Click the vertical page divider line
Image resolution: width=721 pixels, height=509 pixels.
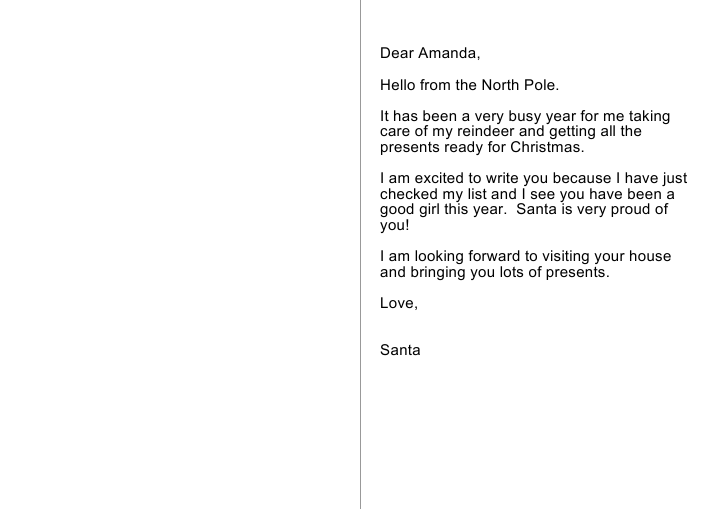(360, 254)
